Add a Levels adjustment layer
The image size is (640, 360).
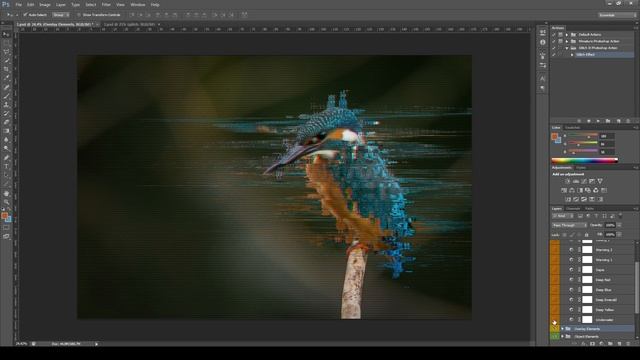(576, 181)
